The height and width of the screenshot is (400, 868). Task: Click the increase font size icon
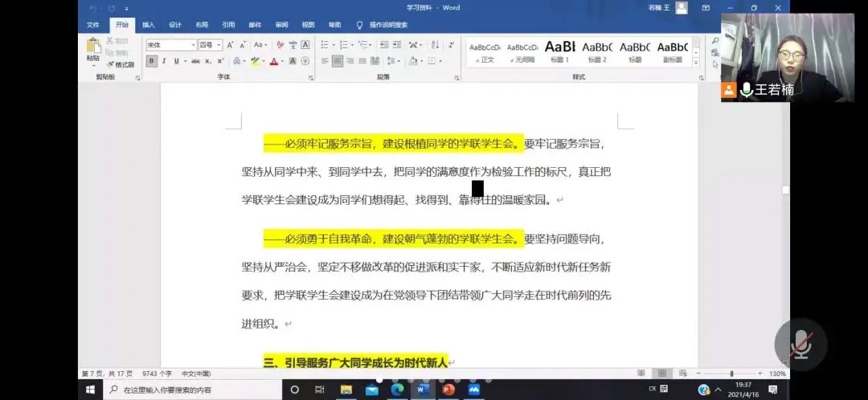coord(230,45)
